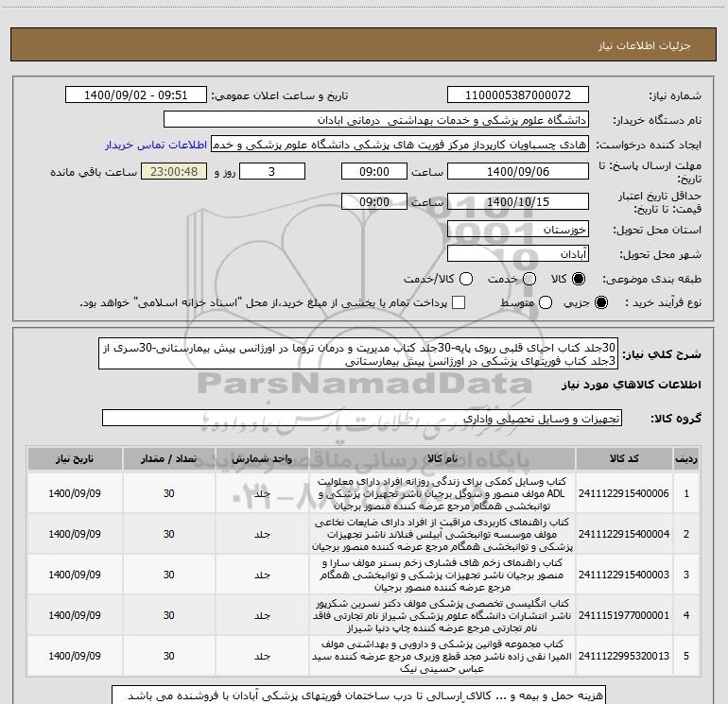
Task: Click the response deadline date 1400/09/06
Action: pos(518,172)
